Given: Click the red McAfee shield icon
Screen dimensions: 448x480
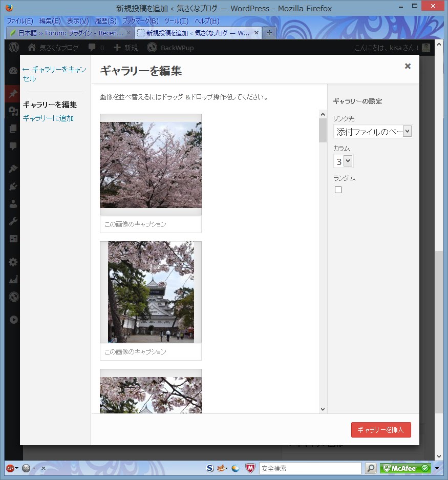Looking at the screenshot, I should pyautogui.click(x=250, y=468).
